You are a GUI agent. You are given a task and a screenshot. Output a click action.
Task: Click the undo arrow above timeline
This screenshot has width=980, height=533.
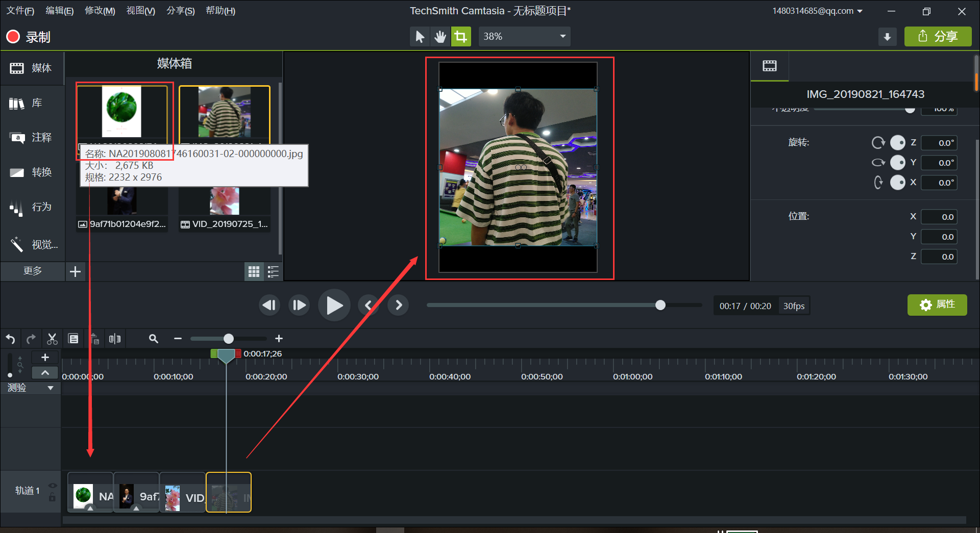pyautogui.click(x=10, y=339)
